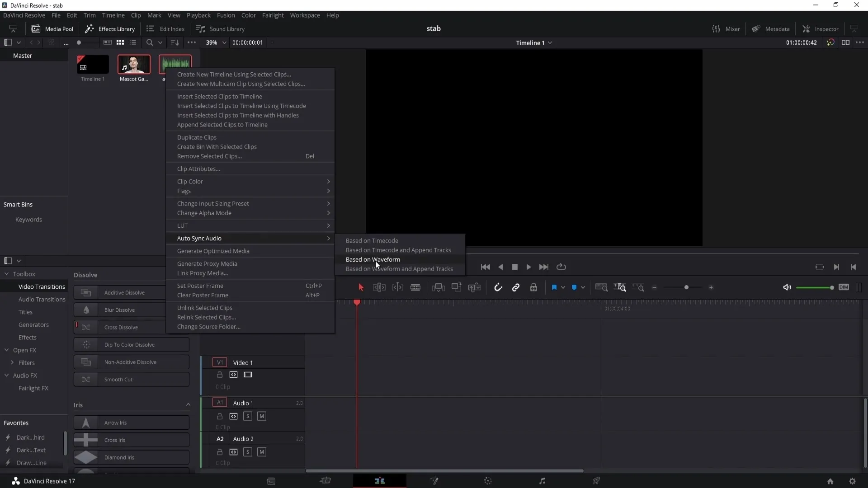Select the Trim Edit mode icon
868x488 pixels.
point(378,287)
